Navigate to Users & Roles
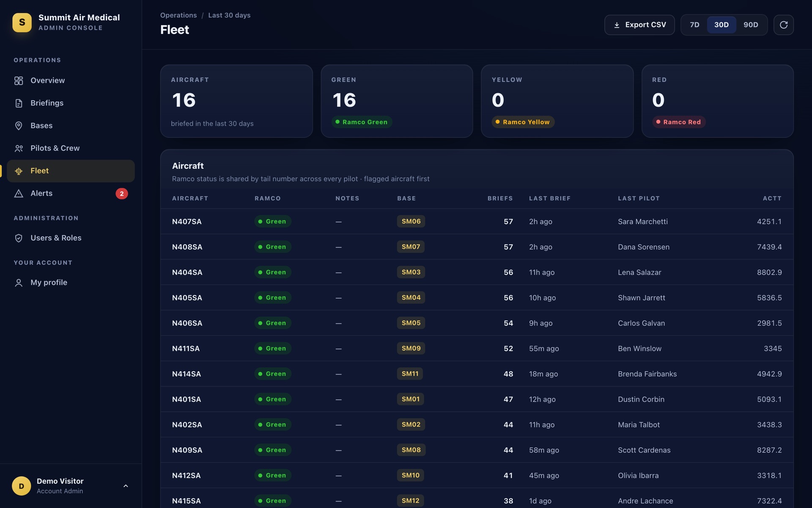Image resolution: width=812 pixels, height=508 pixels. click(x=71, y=238)
